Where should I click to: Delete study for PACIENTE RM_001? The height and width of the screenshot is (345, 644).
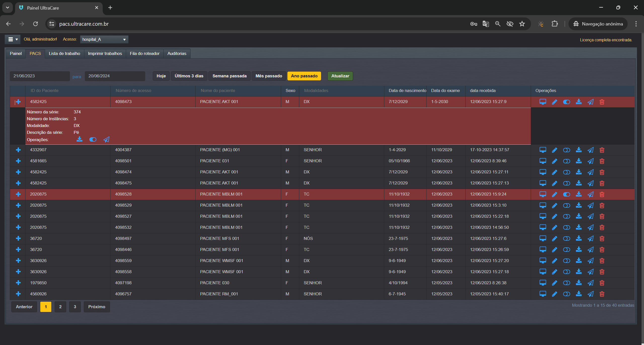(602, 294)
